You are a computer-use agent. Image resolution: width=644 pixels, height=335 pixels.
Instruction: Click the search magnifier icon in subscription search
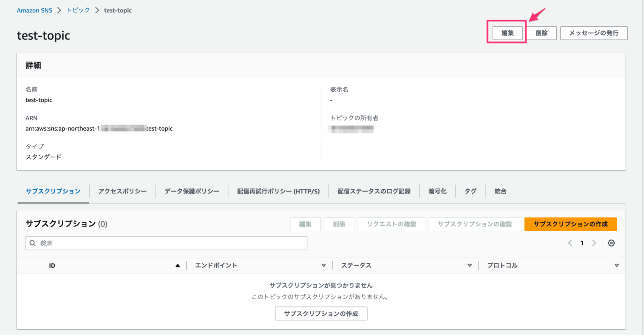pos(33,243)
